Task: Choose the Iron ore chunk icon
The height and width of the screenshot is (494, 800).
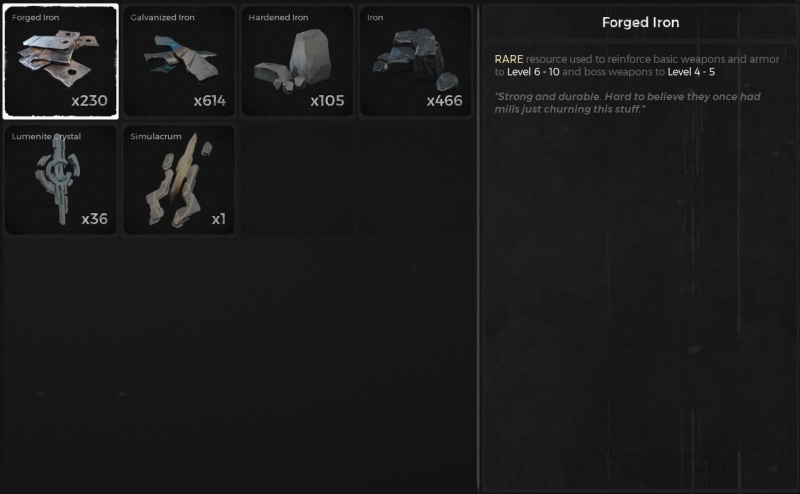Action: 416,59
